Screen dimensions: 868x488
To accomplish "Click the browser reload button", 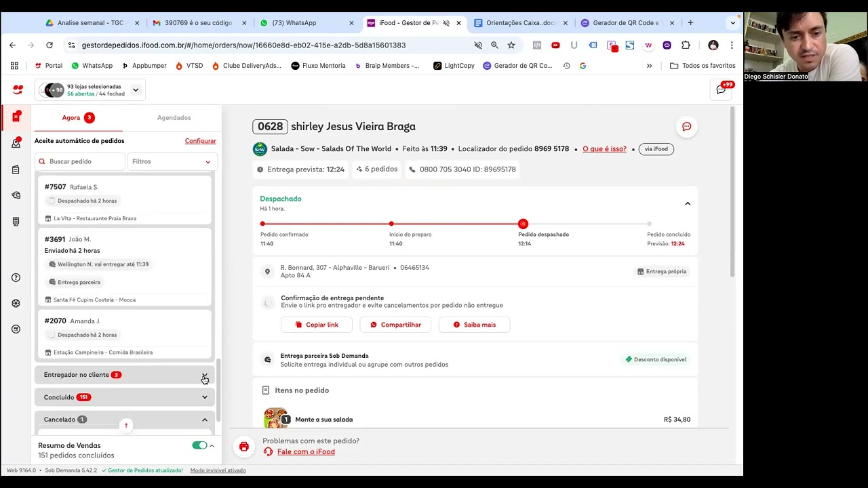I will tap(50, 45).
